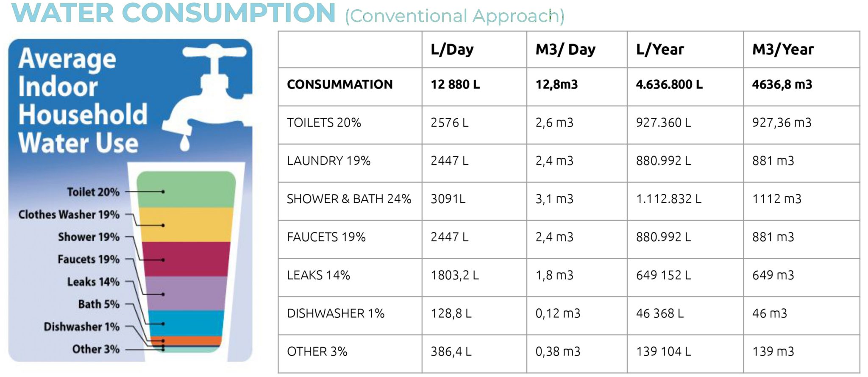868x377 pixels.
Task: Click the "WATER CONSUMPTION" title text
Action: click(x=174, y=13)
